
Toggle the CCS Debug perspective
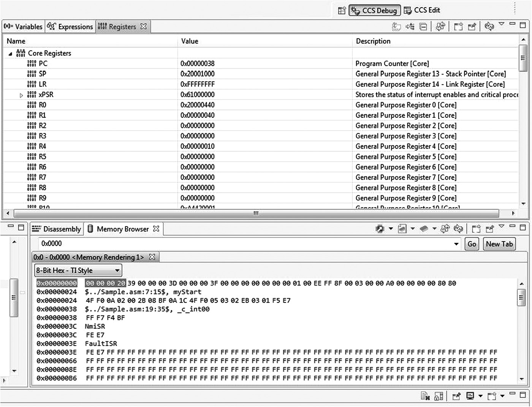pos(374,10)
